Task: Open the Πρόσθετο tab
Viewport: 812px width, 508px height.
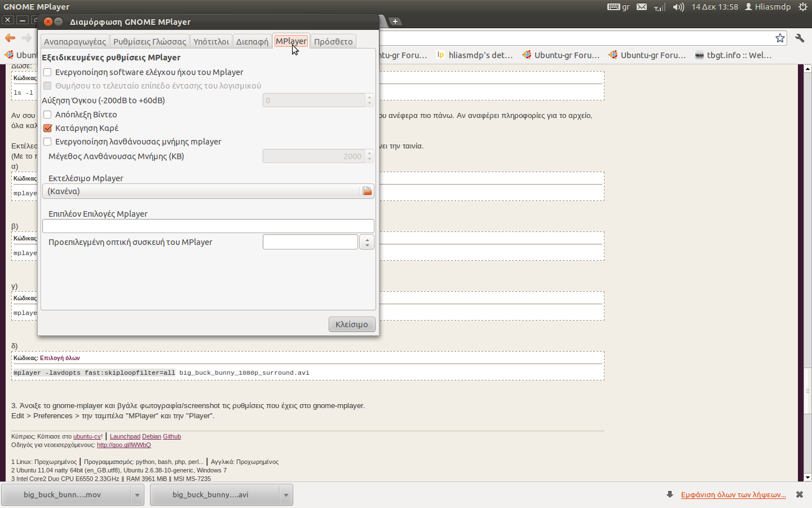Action: pos(333,41)
